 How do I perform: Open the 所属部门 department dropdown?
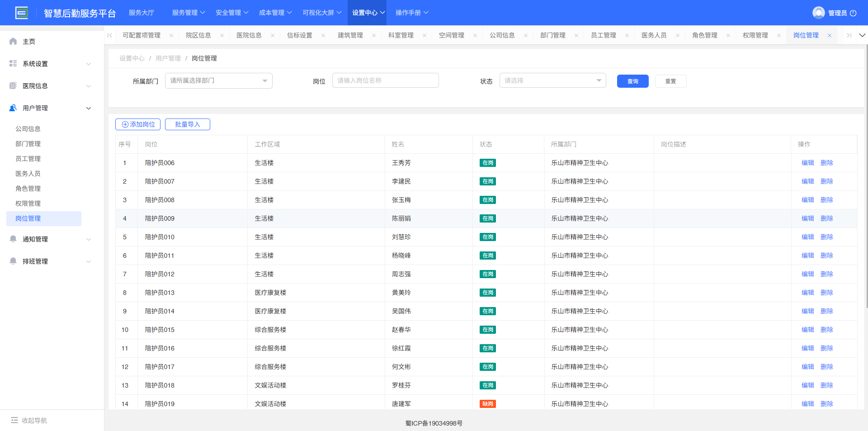tap(219, 81)
